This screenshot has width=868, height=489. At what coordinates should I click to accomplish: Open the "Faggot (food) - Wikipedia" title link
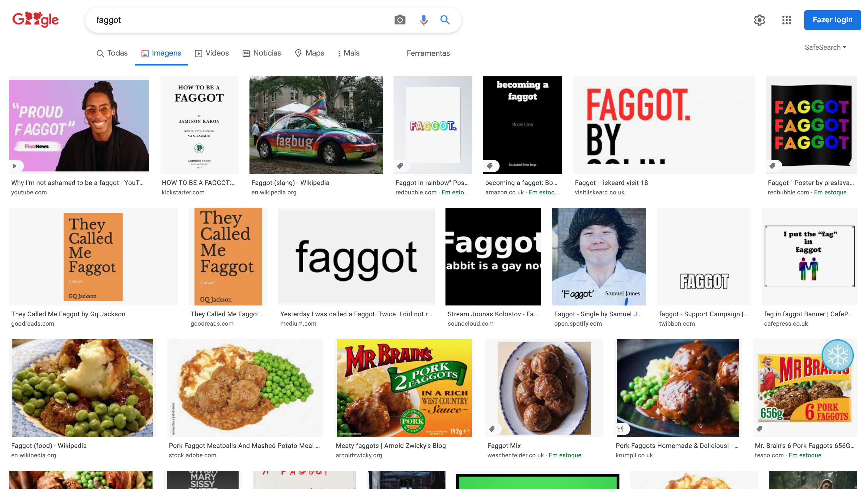tap(49, 446)
